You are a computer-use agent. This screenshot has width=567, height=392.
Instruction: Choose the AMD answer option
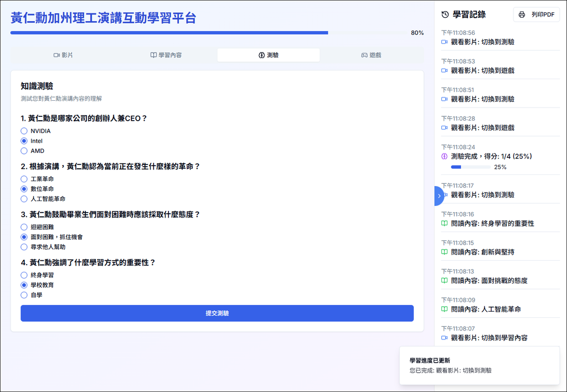pyautogui.click(x=24, y=151)
